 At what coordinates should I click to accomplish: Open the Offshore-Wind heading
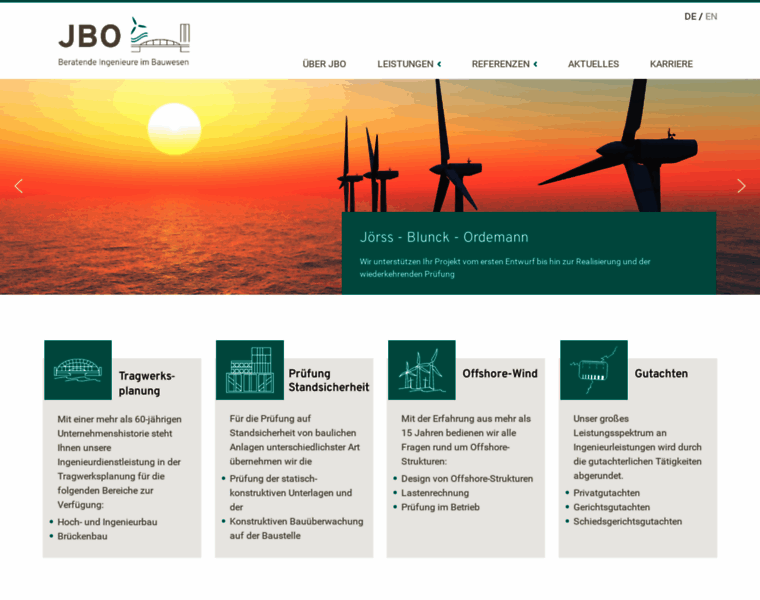point(500,374)
